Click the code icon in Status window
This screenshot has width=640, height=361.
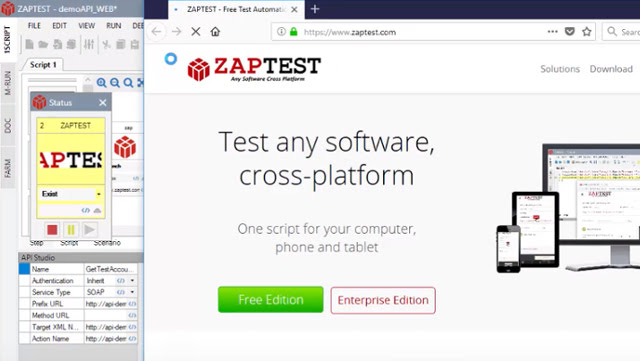click(x=85, y=210)
